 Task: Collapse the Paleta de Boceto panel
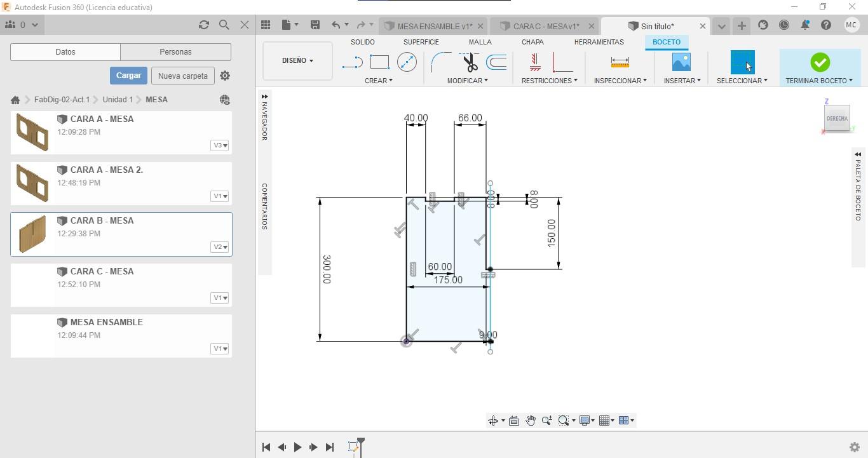pos(858,154)
